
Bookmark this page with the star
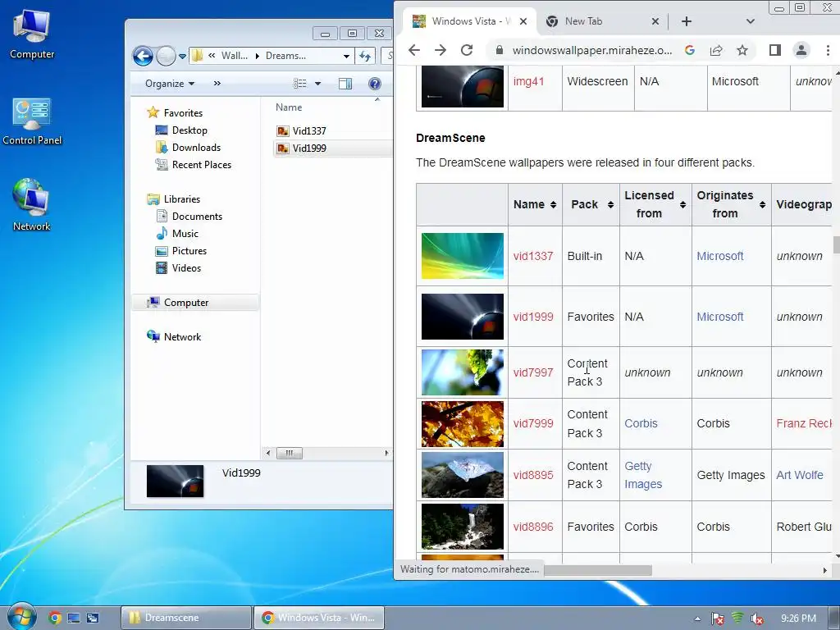click(x=742, y=50)
